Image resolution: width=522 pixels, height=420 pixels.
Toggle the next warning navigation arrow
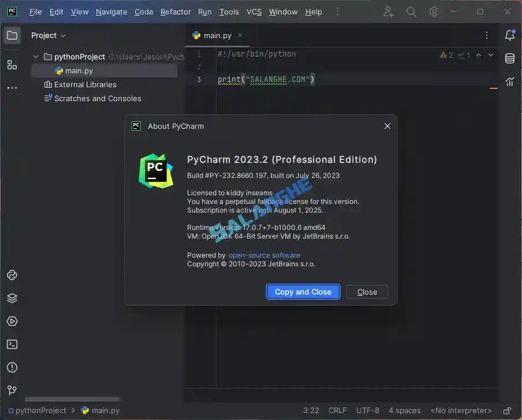tap(490, 55)
